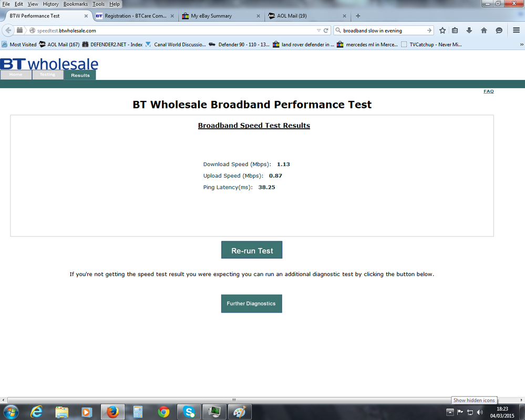
Task: Open the Windows Start orb
Action: tap(10, 412)
